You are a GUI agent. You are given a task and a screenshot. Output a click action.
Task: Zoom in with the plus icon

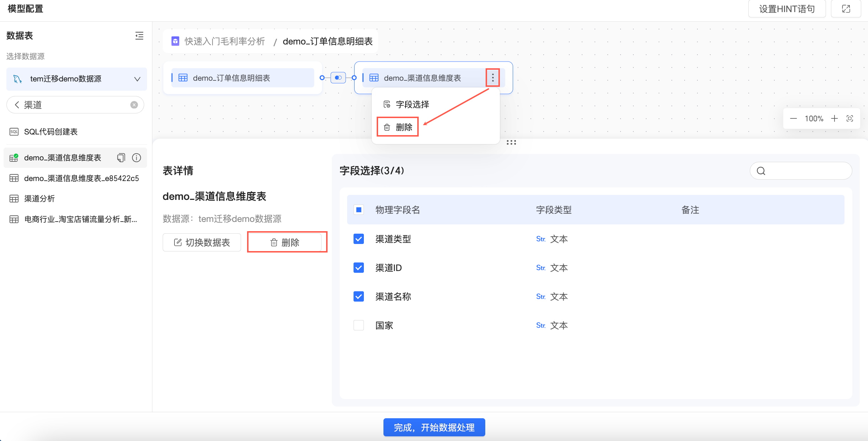[x=834, y=118]
